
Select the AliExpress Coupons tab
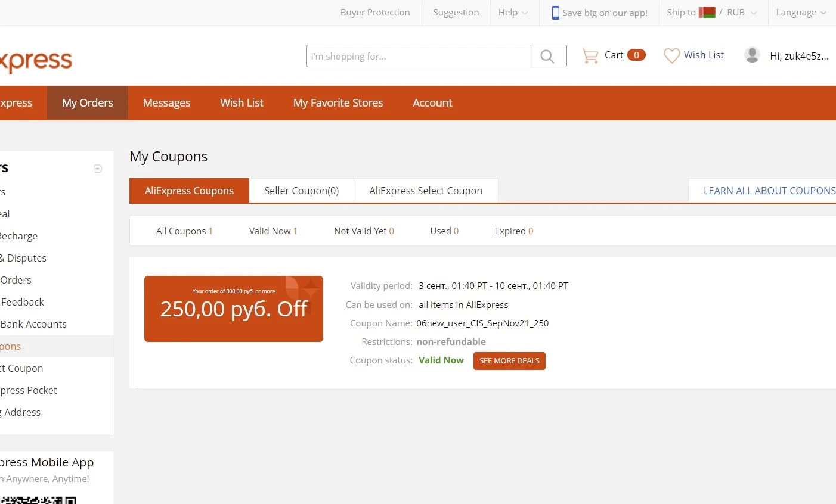[x=189, y=191]
